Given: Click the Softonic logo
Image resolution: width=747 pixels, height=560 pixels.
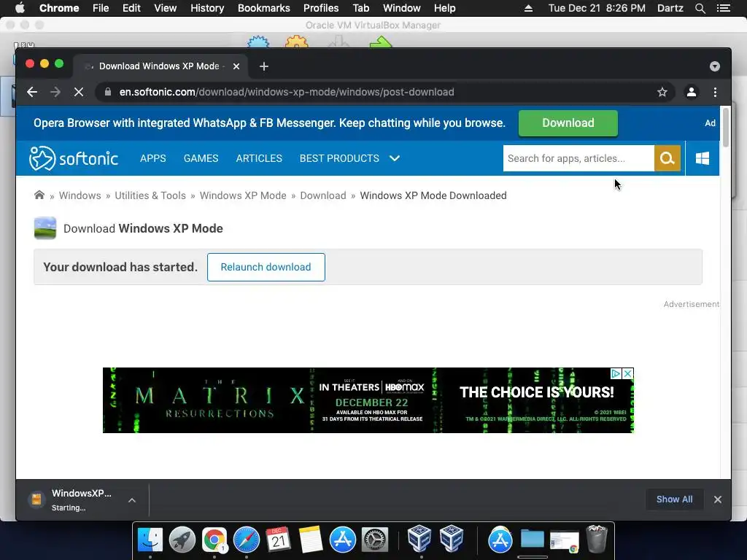Looking at the screenshot, I should coord(74,158).
